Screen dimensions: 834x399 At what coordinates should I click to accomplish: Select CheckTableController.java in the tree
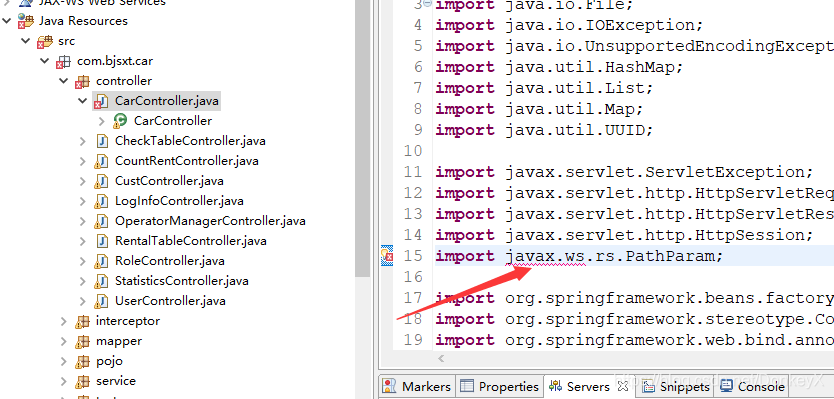190,141
